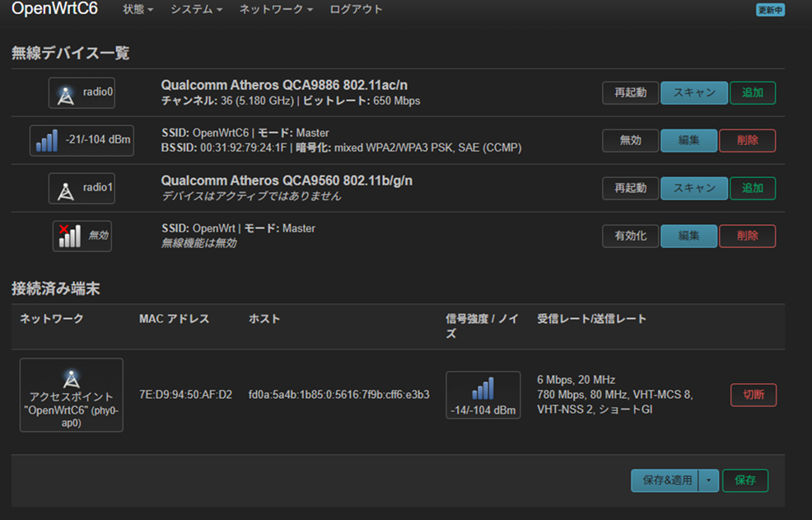Click 編集 for SSID OpenWrt
Image resolution: width=812 pixels, height=520 pixels.
click(688, 236)
